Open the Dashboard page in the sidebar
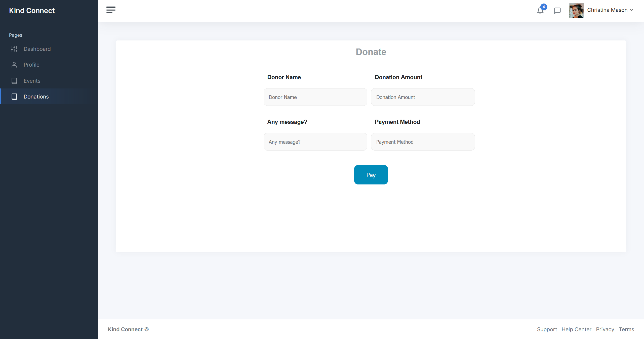This screenshot has width=644, height=339. (37, 49)
